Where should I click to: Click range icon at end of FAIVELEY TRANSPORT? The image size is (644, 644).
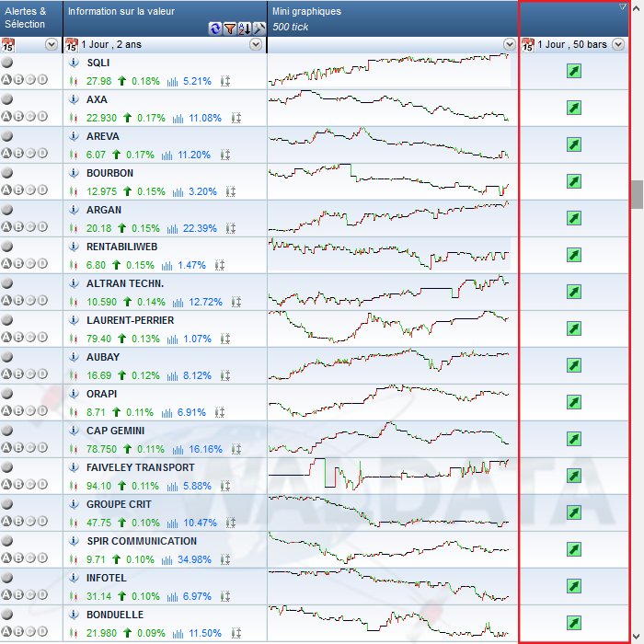coord(225,486)
